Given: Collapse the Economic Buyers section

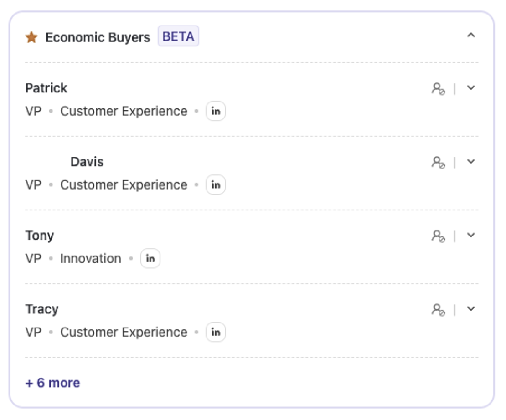Looking at the screenshot, I should (471, 36).
